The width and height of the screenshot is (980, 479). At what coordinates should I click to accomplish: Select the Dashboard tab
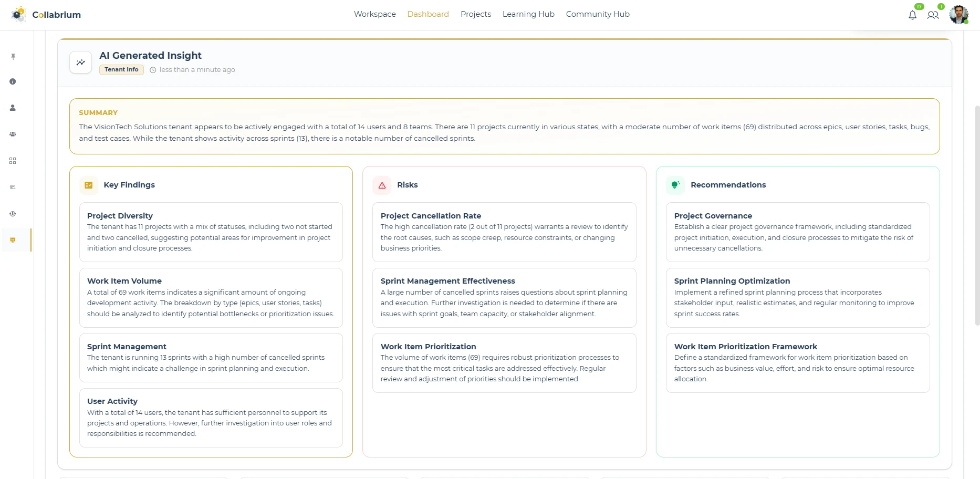click(428, 14)
